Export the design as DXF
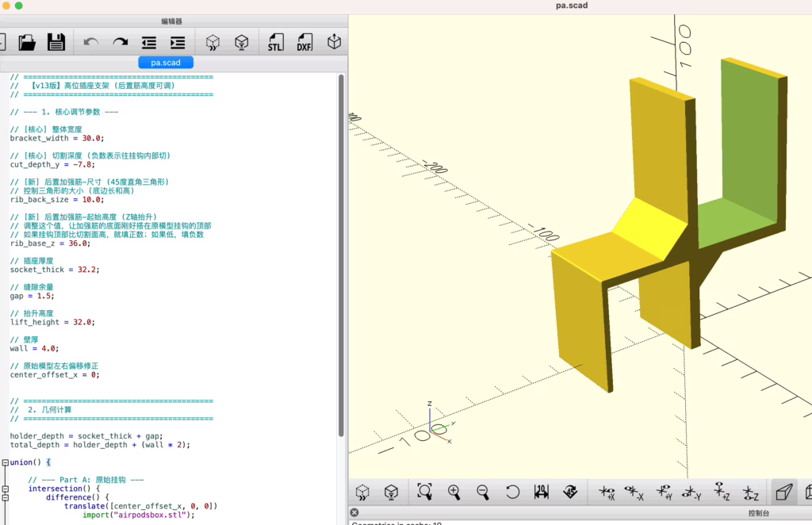 pyautogui.click(x=304, y=42)
